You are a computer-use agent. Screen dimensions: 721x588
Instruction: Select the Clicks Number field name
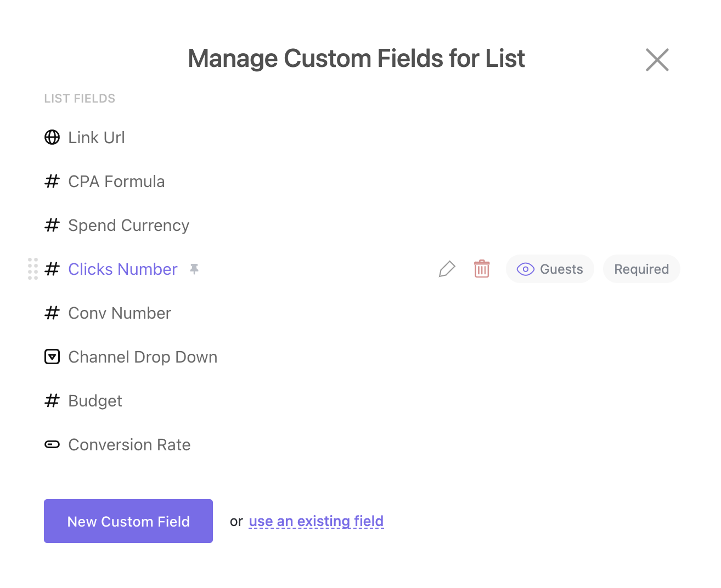[123, 269]
